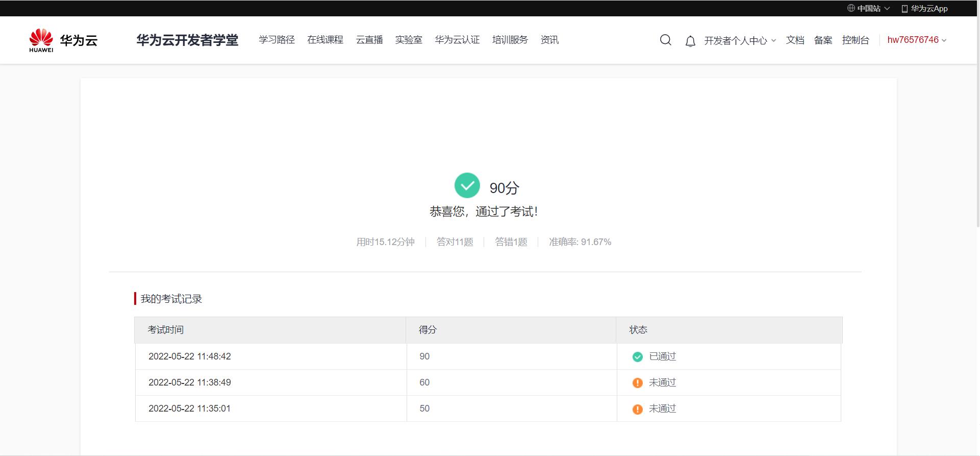Click the Huawei Cloud logo

(x=63, y=40)
